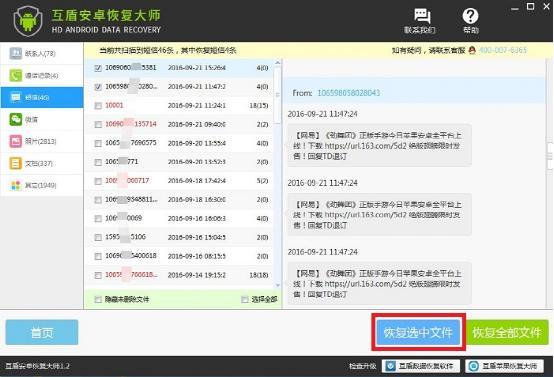Click the red sender number 10001
The image size is (554, 377).
[x=114, y=105]
